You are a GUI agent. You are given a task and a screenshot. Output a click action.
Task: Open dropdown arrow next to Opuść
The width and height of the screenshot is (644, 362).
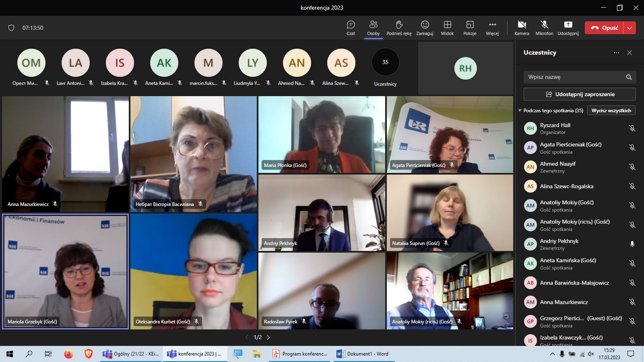click(x=629, y=28)
